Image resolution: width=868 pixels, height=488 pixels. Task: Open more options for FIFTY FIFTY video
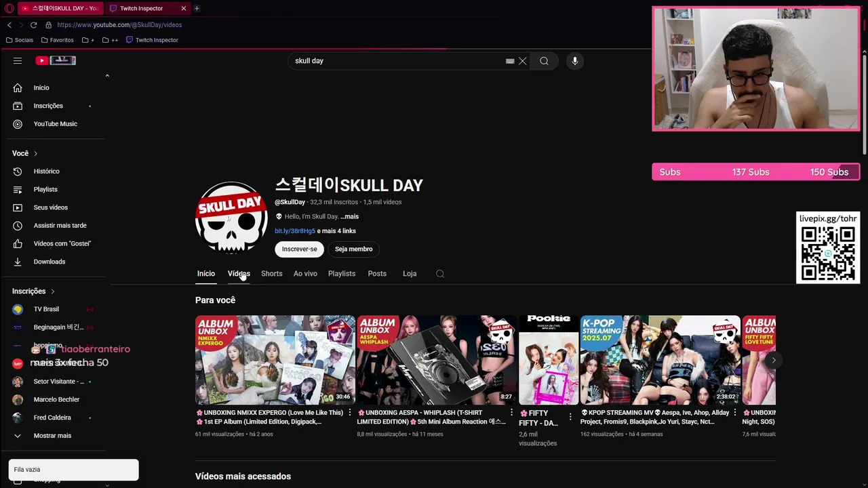tap(570, 416)
